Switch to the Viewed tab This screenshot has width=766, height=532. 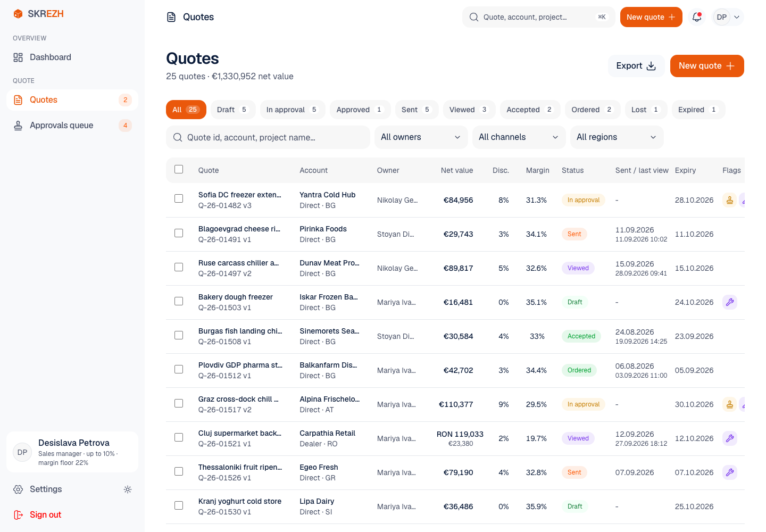click(x=469, y=110)
